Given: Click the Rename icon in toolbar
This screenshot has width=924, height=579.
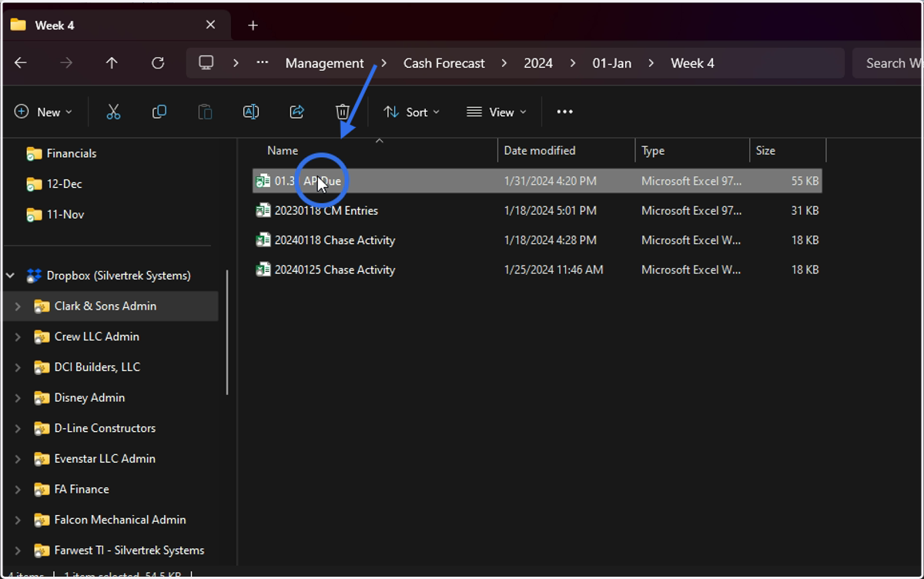Looking at the screenshot, I should tap(251, 112).
